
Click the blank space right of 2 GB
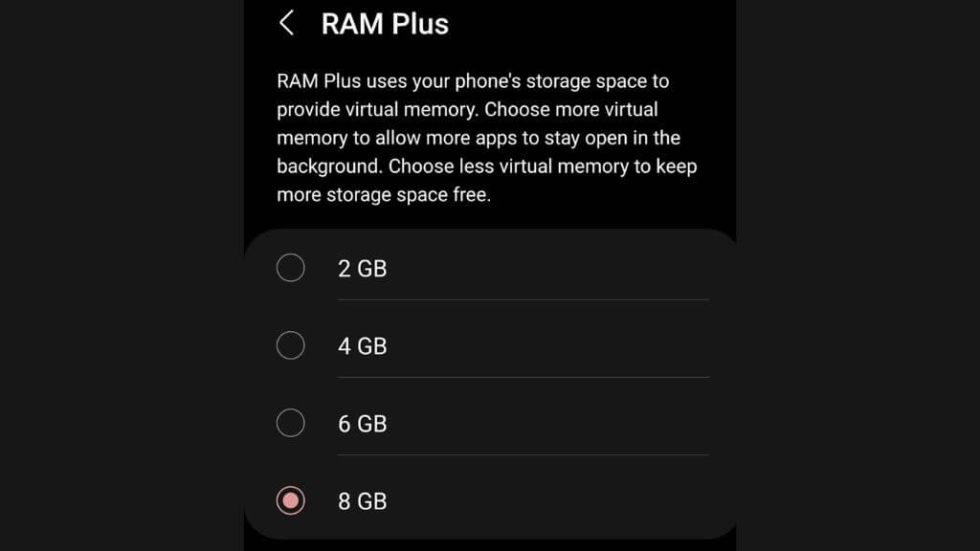pos(548,269)
